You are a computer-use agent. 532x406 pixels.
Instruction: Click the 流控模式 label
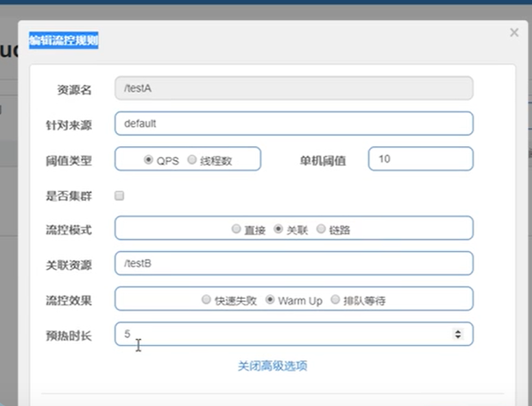click(x=69, y=230)
